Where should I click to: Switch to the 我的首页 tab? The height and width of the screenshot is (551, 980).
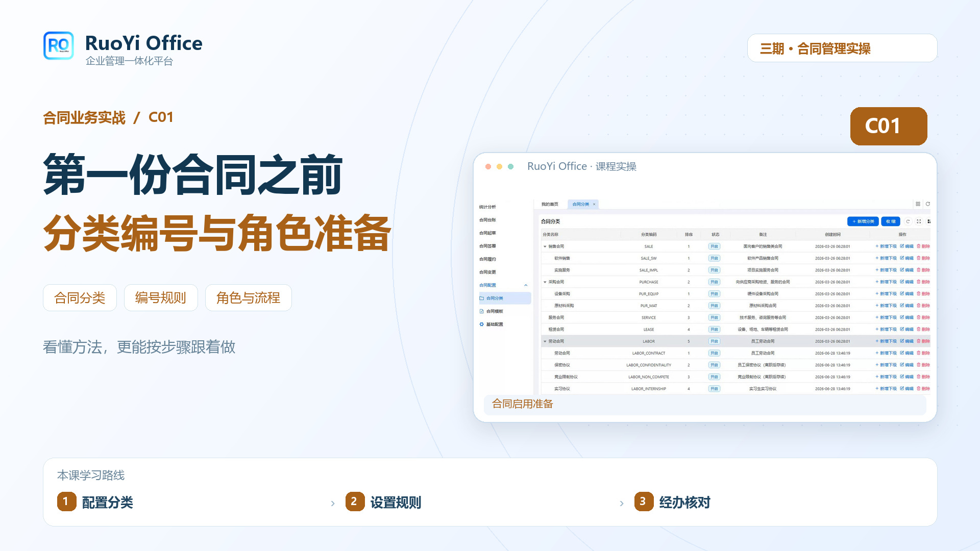coord(550,204)
